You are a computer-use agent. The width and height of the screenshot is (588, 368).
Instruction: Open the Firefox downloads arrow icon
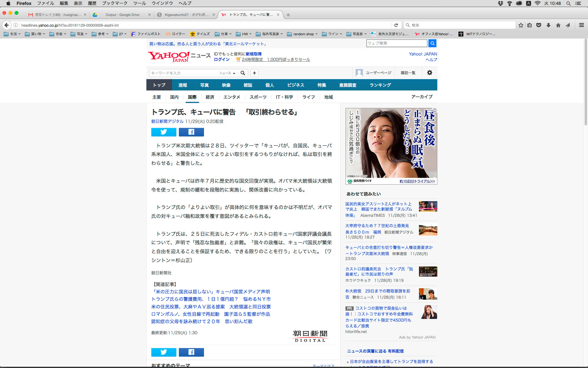tap(548, 25)
